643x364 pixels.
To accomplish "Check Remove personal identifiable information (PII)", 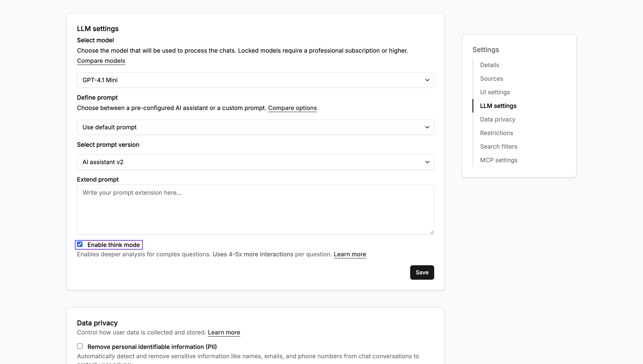I will (80, 346).
